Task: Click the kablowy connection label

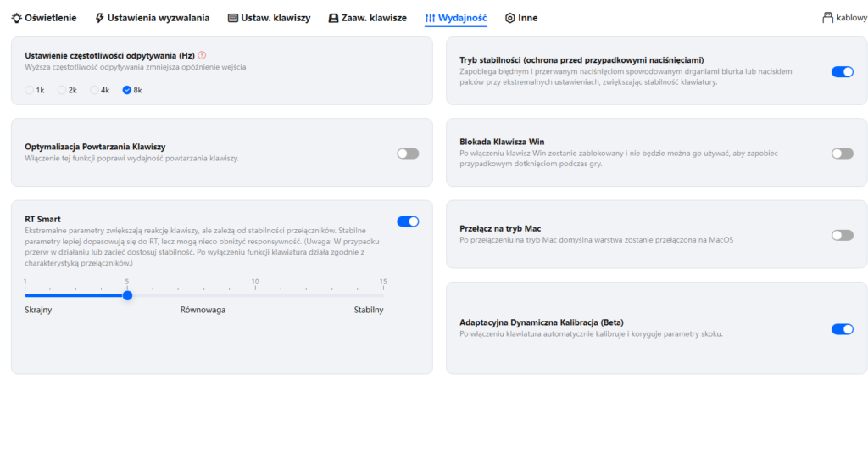Action: (852, 18)
